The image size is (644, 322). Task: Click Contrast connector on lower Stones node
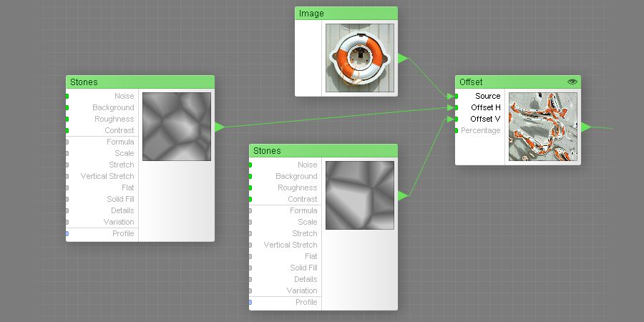(x=250, y=199)
